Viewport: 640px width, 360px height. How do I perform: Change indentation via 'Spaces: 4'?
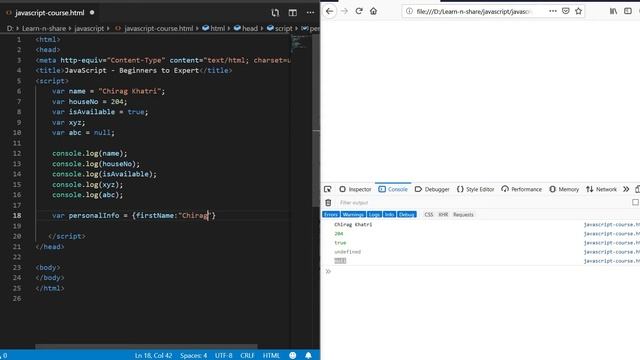tap(193, 356)
